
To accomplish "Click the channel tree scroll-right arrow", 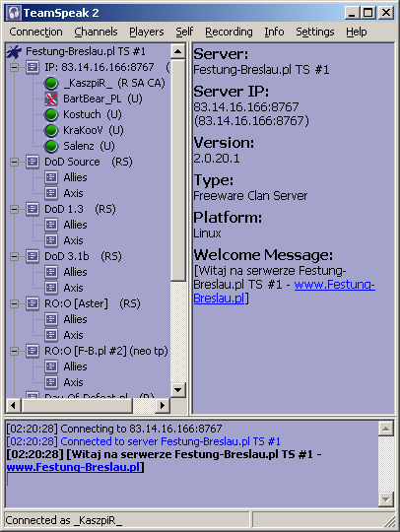I will pos(163,405).
